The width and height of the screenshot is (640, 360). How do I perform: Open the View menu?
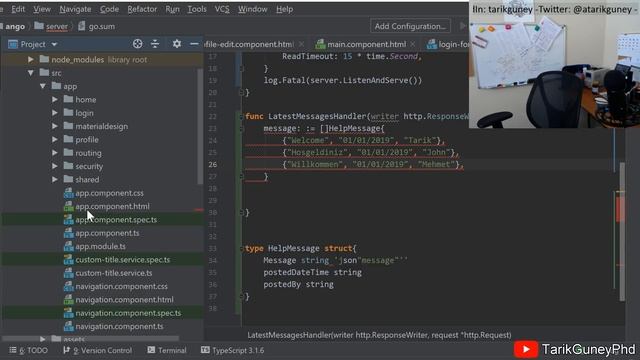click(x=42, y=9)
